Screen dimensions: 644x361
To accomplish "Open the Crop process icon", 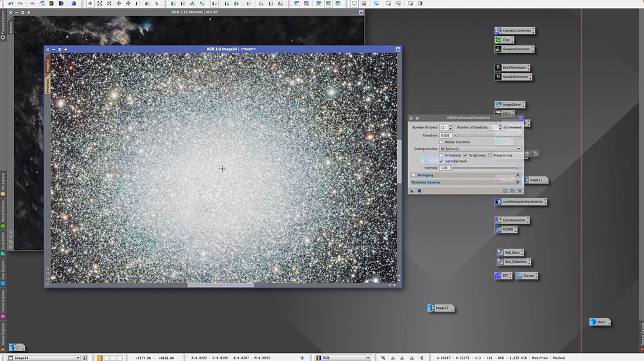I will point(504,40).
